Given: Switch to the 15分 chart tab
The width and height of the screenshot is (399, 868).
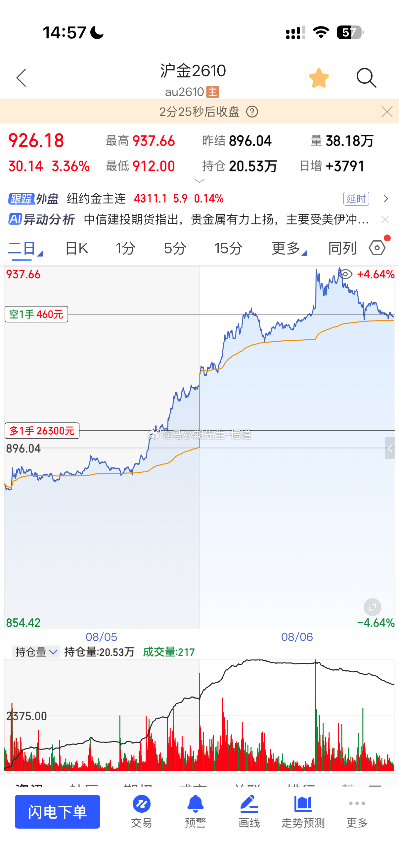Looking at the screenshot, I should [228, 249].
